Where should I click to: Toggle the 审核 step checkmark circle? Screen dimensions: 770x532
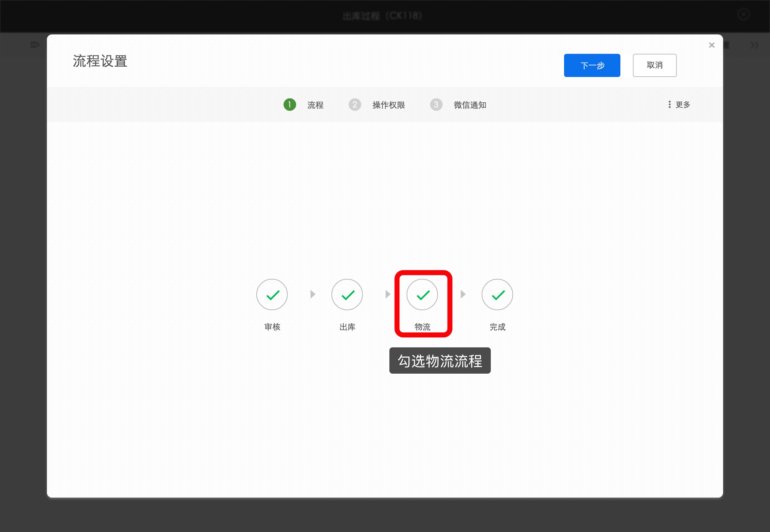[x=272, y=295]
